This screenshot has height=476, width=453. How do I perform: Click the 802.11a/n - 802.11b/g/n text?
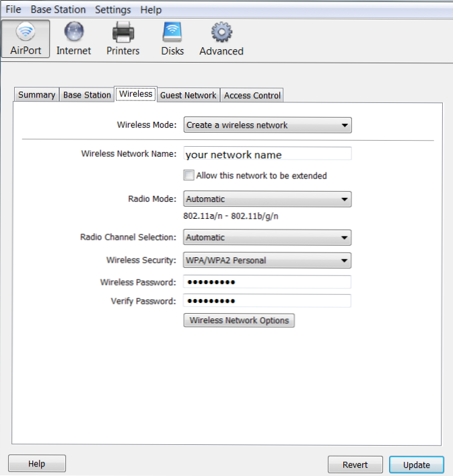pos(231,216)
